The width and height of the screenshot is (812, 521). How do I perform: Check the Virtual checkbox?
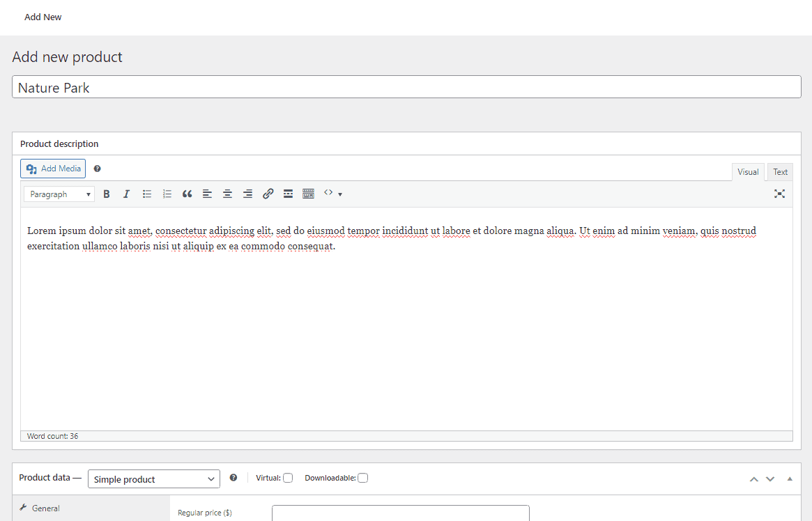coord(288,478)
